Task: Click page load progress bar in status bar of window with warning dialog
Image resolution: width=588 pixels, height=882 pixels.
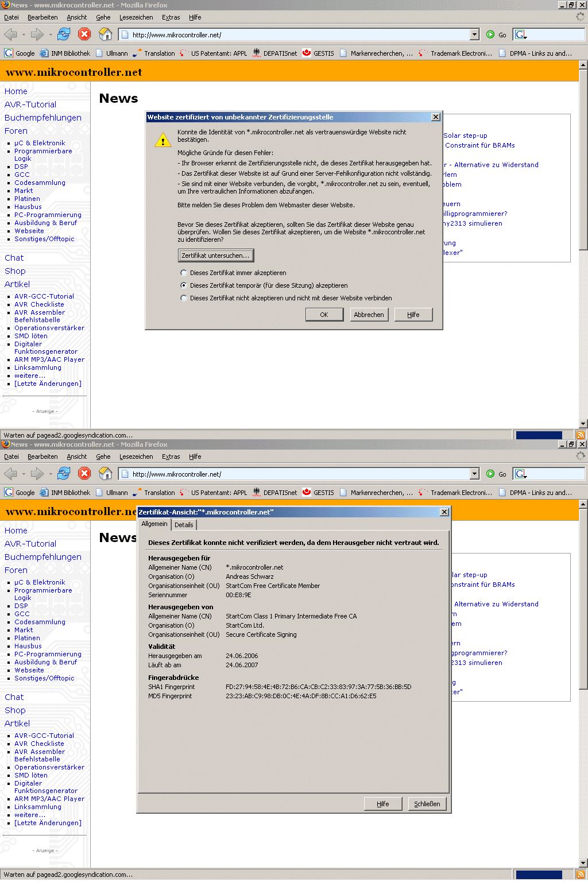Action: click(539, 435)
